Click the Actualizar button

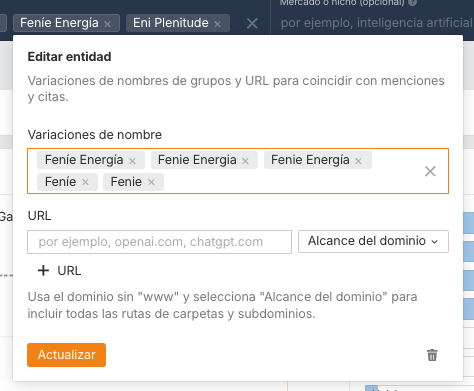click(x=67, y=355)
